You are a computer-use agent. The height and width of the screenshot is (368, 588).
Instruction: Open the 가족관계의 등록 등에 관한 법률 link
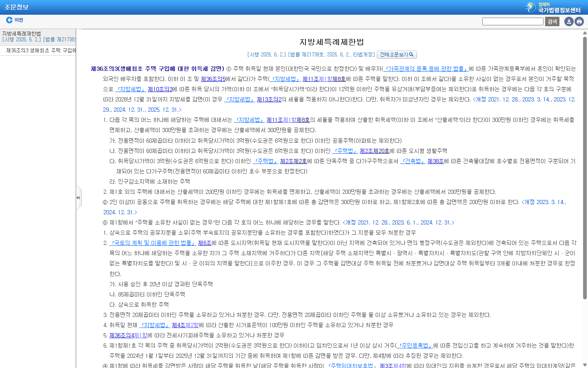click(x=425, y=69)
